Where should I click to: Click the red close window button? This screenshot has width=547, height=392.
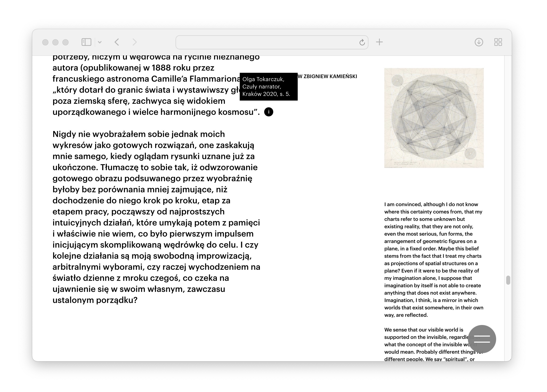(45, 42)
